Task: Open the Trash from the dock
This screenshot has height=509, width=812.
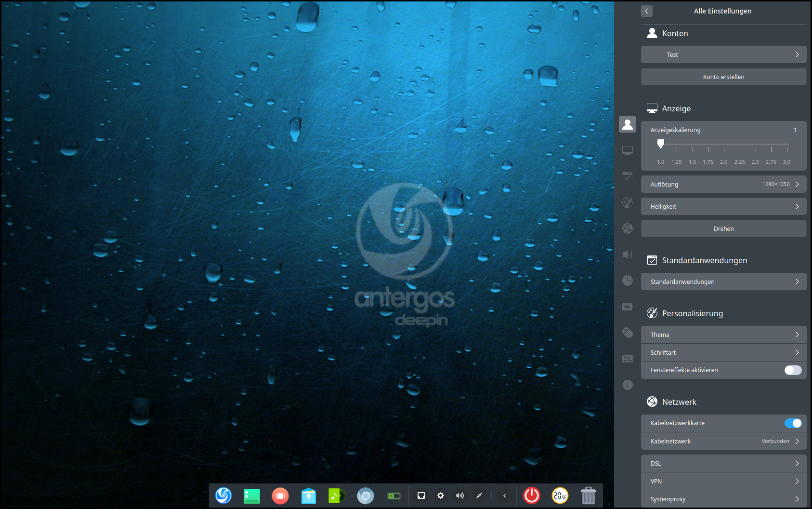Action: 588,495
